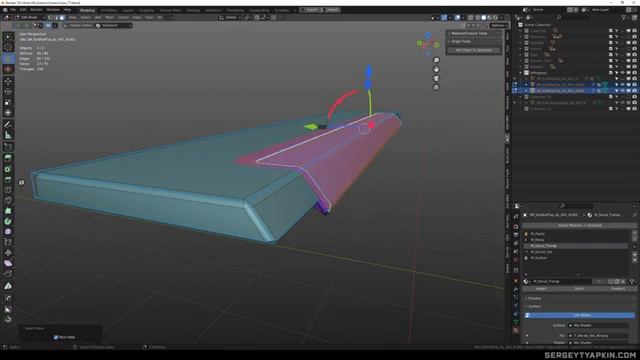Select the Inset Faces tool
640x360 pixels.
[x=8, y=169]
